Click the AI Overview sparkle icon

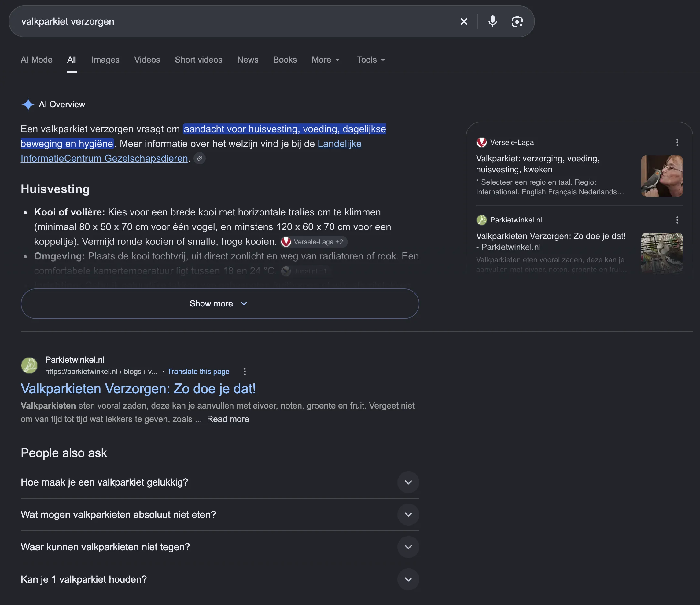pyautogui.click(x=28, y=105)
